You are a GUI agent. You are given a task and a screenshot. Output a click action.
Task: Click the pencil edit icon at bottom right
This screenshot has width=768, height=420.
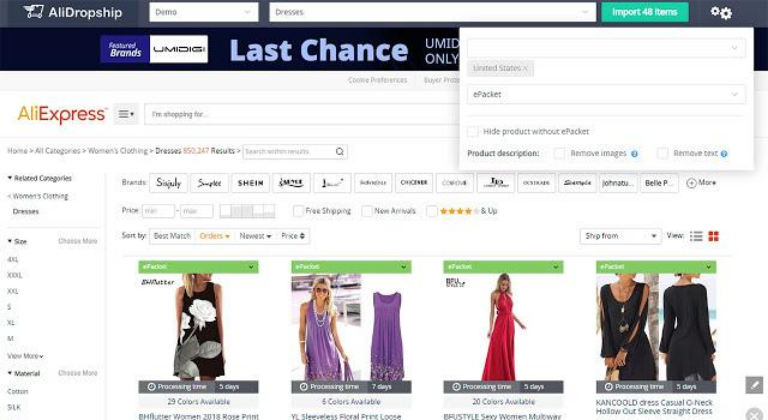[x=754, y=384]
